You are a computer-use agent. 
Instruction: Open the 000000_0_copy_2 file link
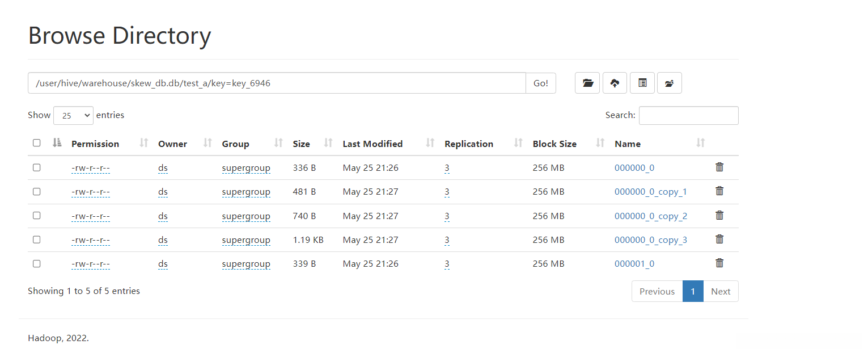650,216
